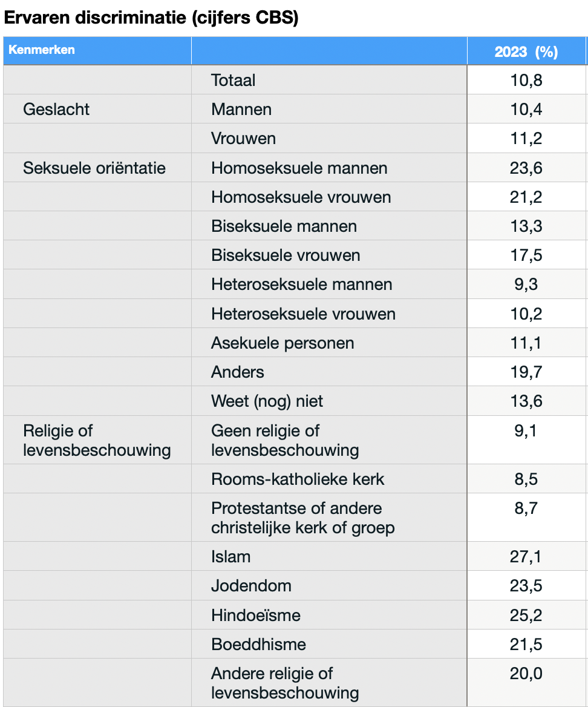Screen dimensions: 588x707
Task: Click the 'Anders' row label
Action: 238,372
